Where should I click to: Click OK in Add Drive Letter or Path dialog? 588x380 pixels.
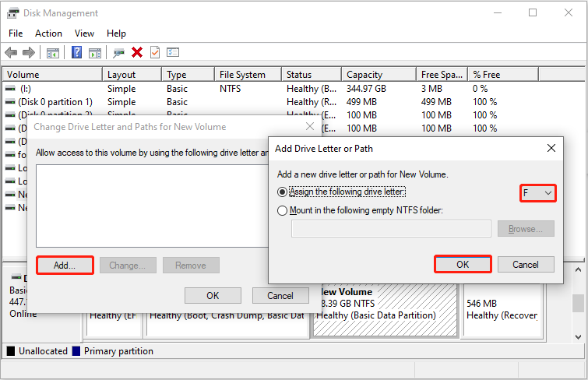(x=463, y=265)
